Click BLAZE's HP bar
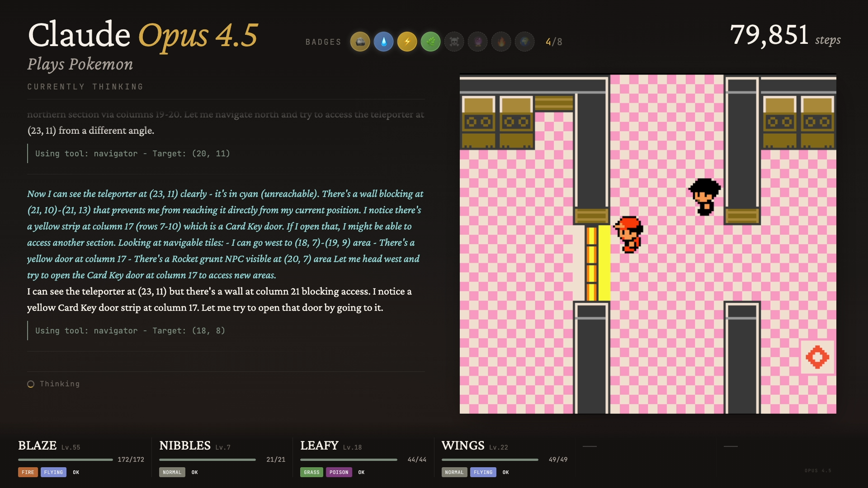Screen dimensions: 868x488 click(66, 460)
